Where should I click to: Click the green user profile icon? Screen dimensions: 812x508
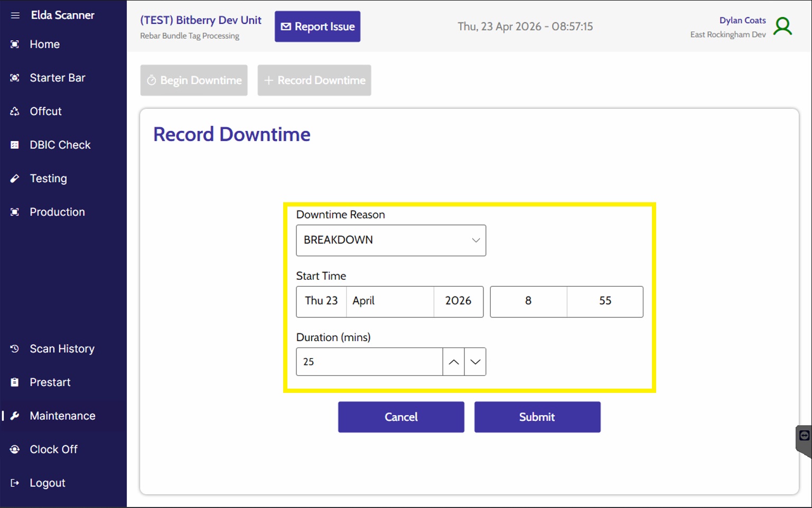click(782, 26)
